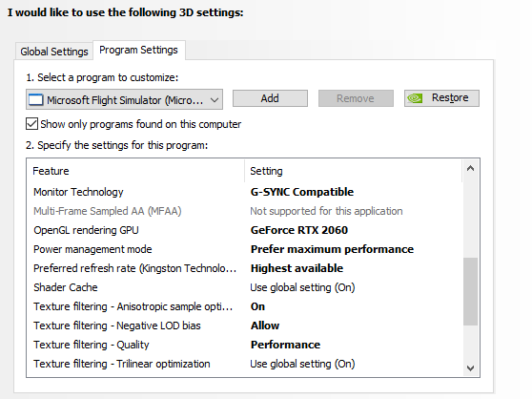This screenshot has width=532, height=399.
Task: Click the settings list scrollbar thumb
Action: pos(470,291)
